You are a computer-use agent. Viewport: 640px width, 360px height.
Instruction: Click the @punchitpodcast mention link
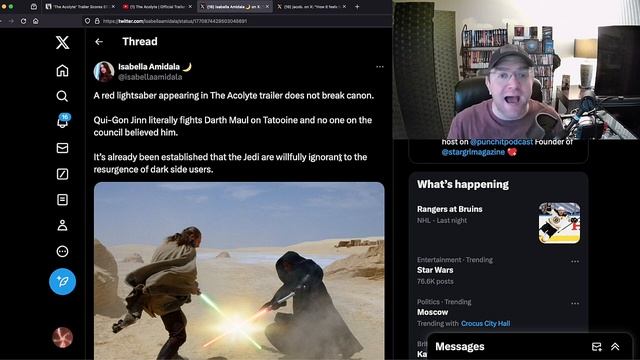[501, 142]
